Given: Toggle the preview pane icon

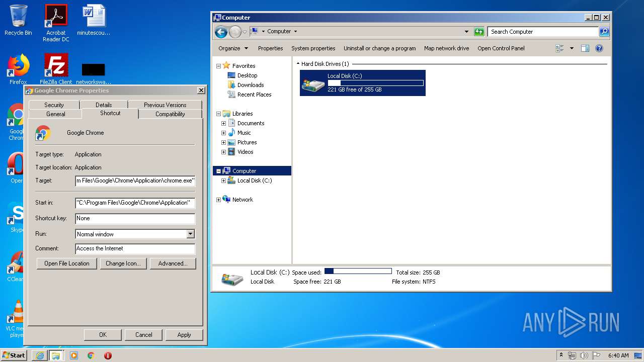Looking at the screenshot, I should point(585,48).
